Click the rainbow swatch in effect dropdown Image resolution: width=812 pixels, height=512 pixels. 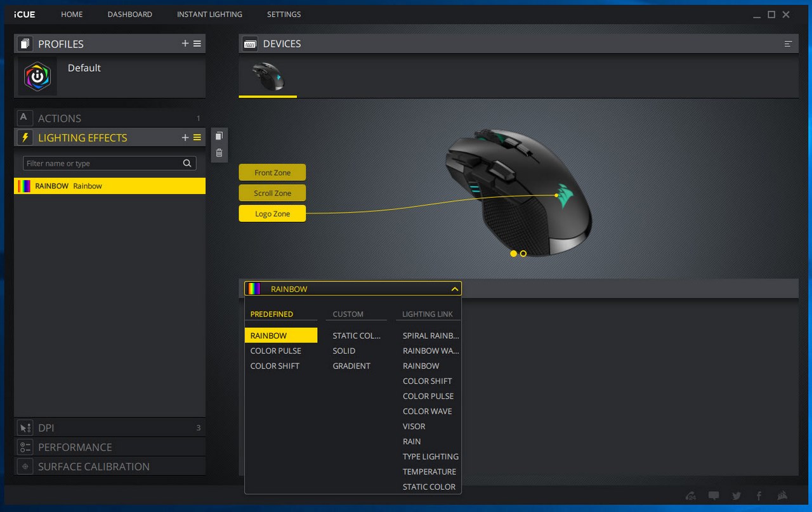click(x=254, y=289)
